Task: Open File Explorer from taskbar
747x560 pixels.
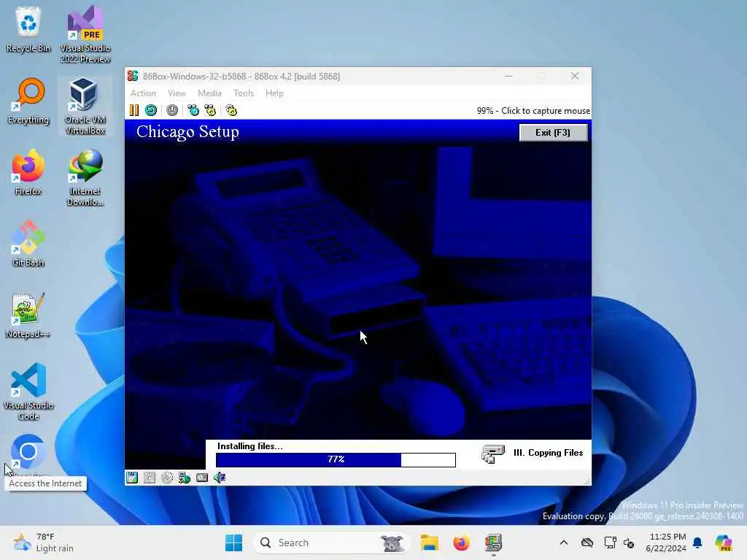Action: 429,542
